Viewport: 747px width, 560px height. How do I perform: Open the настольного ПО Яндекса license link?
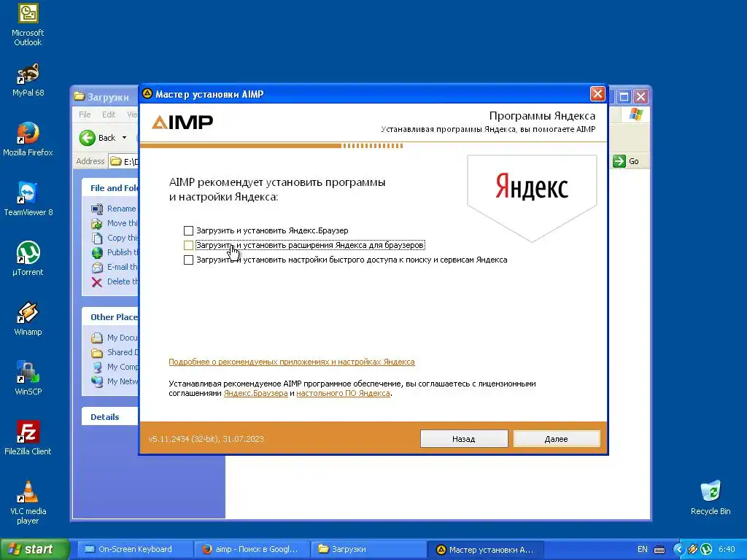(x=343, y=393)
